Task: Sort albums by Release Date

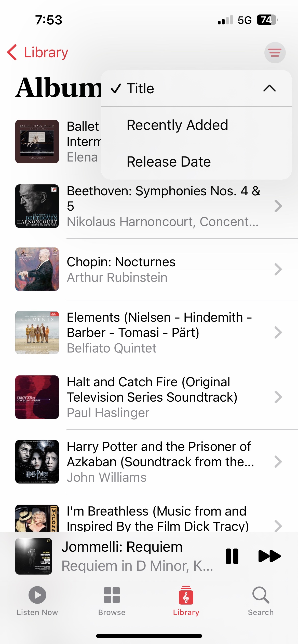Action: [169, 162]
